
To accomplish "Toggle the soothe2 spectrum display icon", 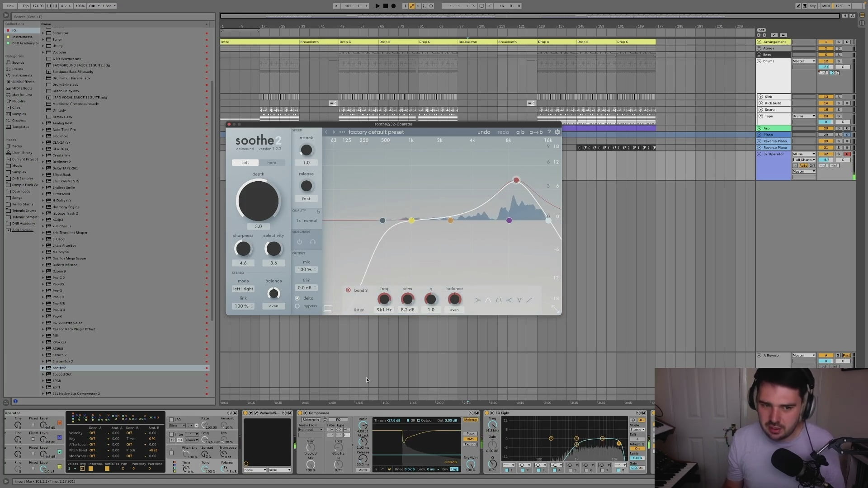I will (328, 309).
